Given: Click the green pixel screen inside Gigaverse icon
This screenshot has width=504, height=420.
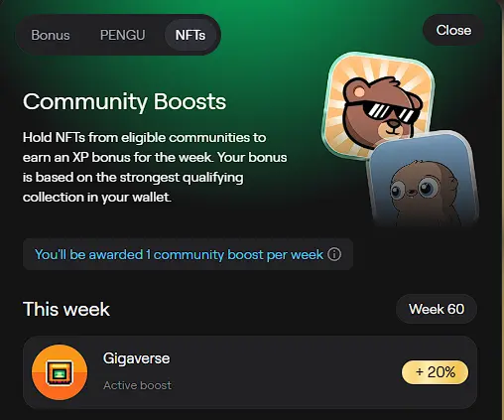Looking at the screenshot, I should coord(60,373).
